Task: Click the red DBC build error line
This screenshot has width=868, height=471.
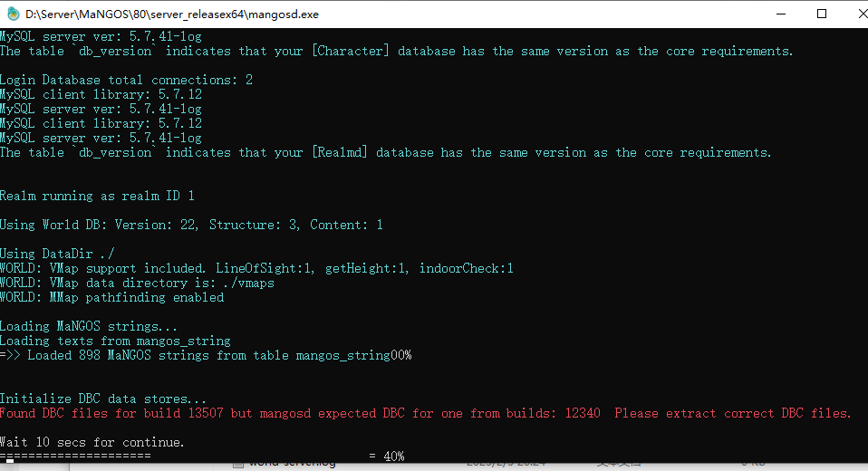Action: click(x=425, y=413)
